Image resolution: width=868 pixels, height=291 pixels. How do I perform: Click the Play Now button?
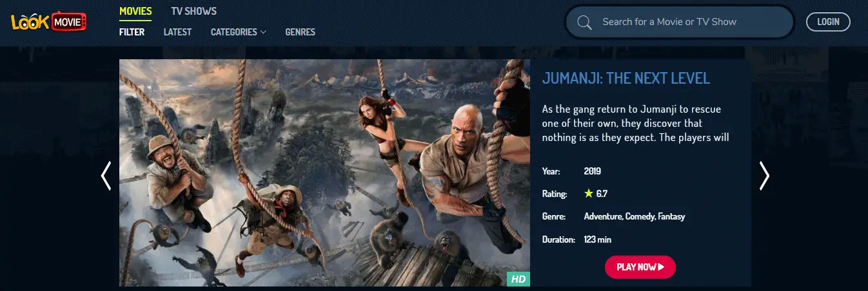point(640,267)
